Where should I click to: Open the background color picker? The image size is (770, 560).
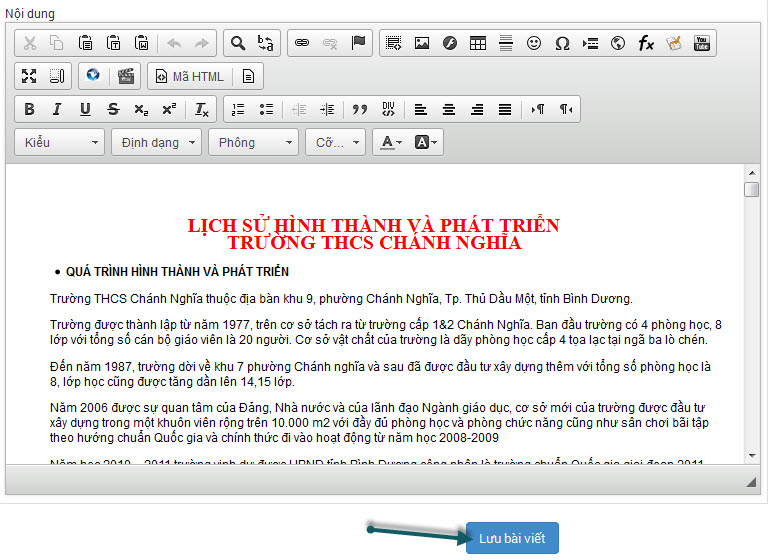click(x=426, y=142)
